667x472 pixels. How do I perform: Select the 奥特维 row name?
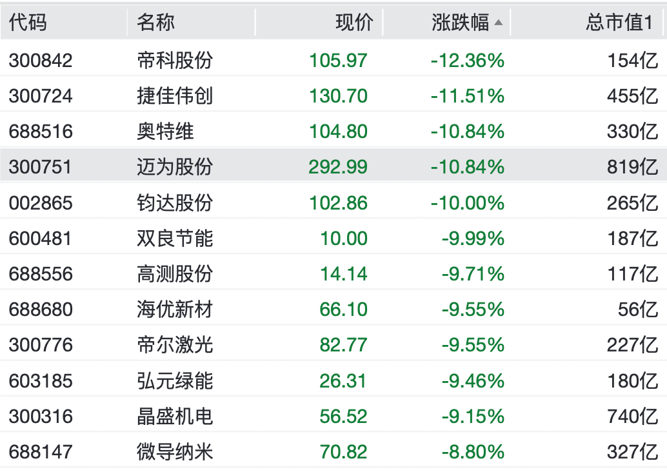click(x=166, y=131)
